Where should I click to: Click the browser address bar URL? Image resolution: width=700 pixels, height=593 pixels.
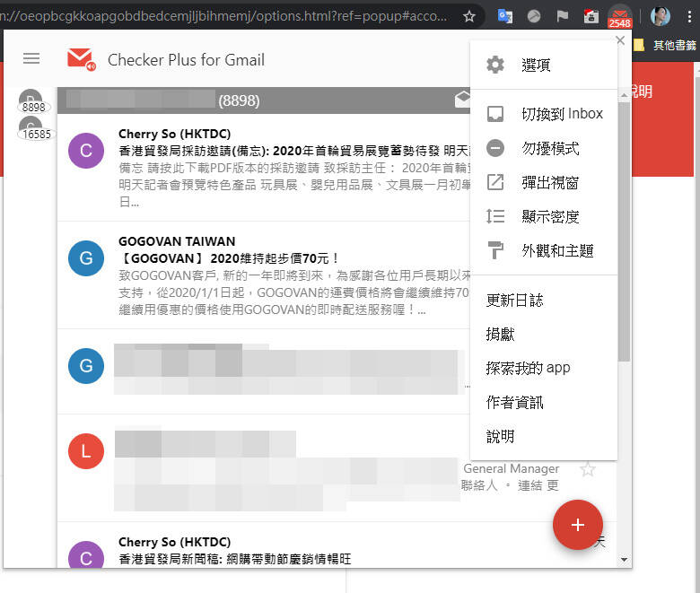tap(223, 16)
